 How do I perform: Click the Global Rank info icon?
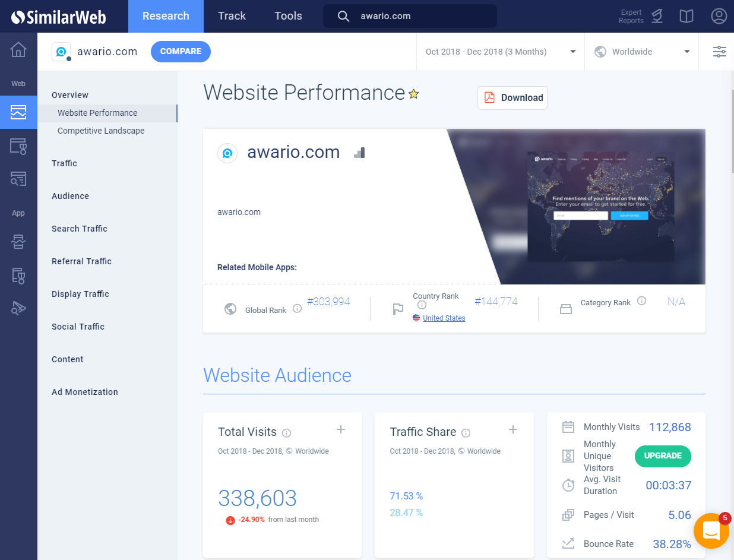click(x=298, y=308)
